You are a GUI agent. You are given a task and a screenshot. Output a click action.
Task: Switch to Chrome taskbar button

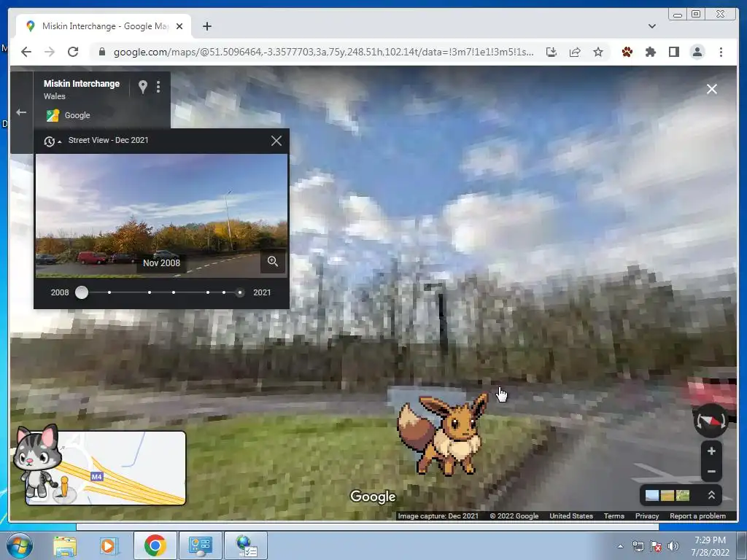[x=155, y=545]
